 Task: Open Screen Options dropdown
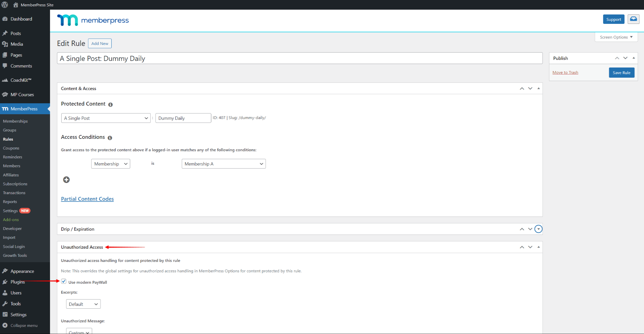coord(616,37)
